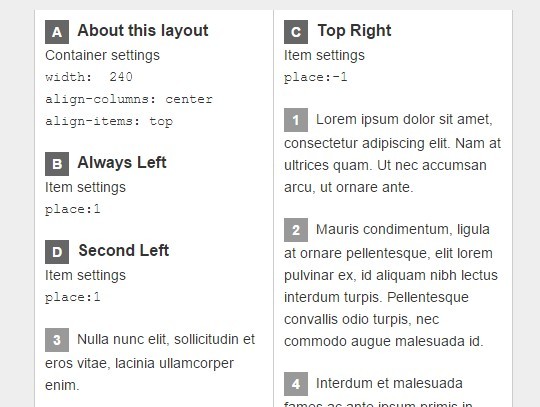Click the number 4 badge
Screen dimensions: 540x407
tap(296, 384)
